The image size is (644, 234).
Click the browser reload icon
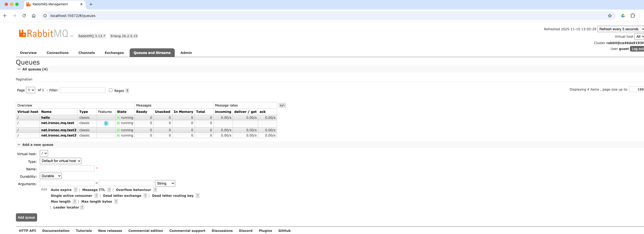24,16
